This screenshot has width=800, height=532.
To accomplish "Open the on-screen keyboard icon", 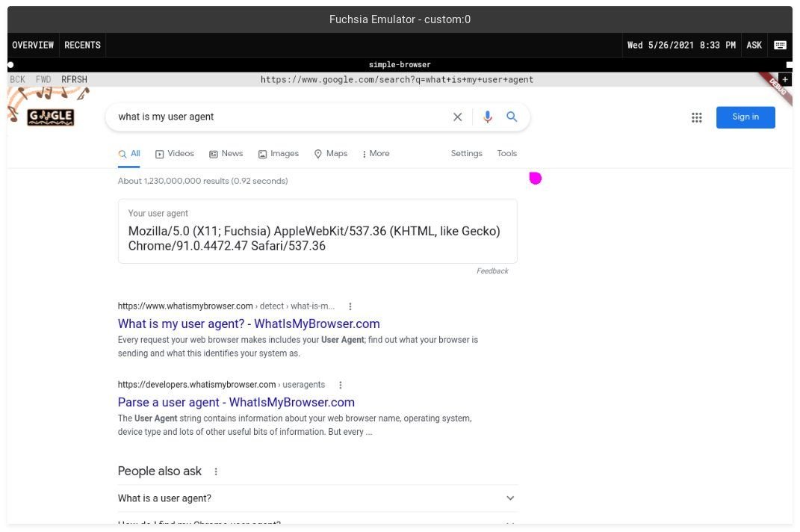I will point(780,45).
